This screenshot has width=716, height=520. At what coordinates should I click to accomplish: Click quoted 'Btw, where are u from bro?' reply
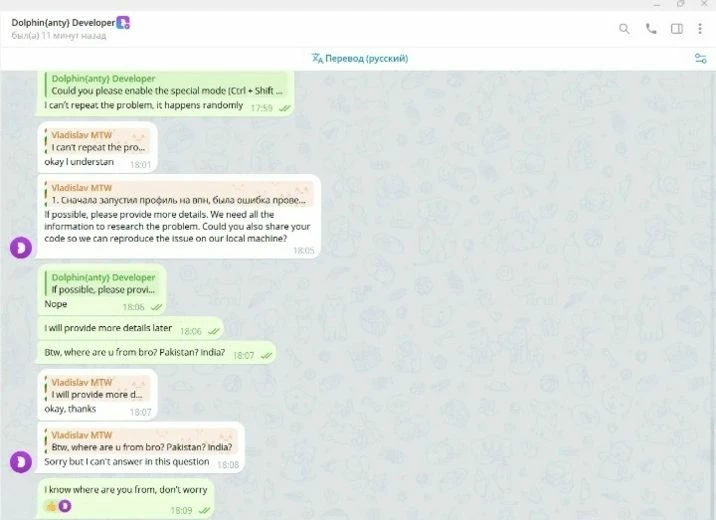pyautogui.click(x=142, y=441)
